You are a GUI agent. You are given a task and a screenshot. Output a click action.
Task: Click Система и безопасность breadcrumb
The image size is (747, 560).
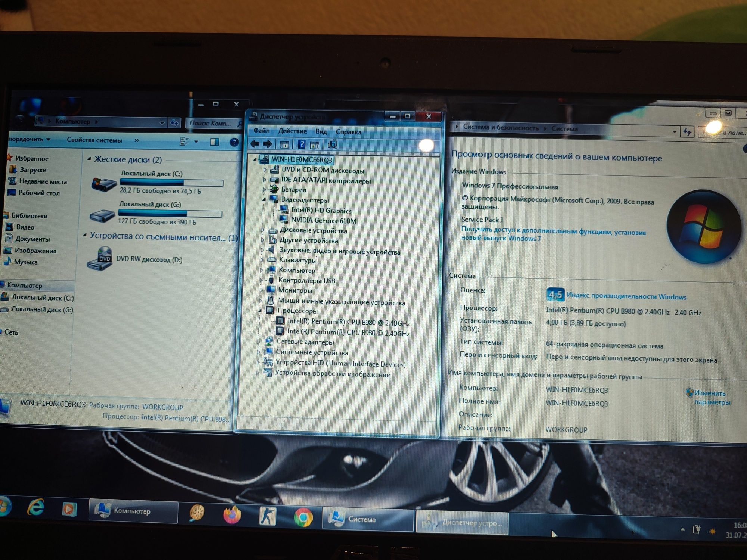[501, 127]
